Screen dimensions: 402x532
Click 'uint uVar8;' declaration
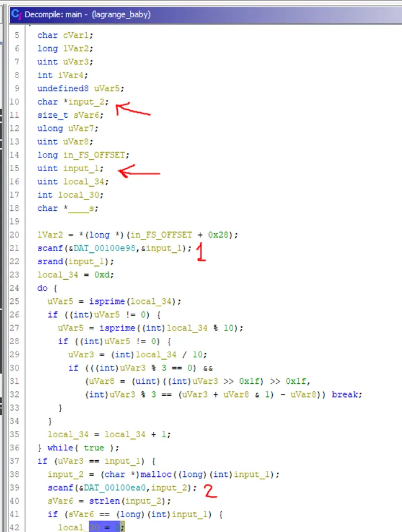[65, 141]
